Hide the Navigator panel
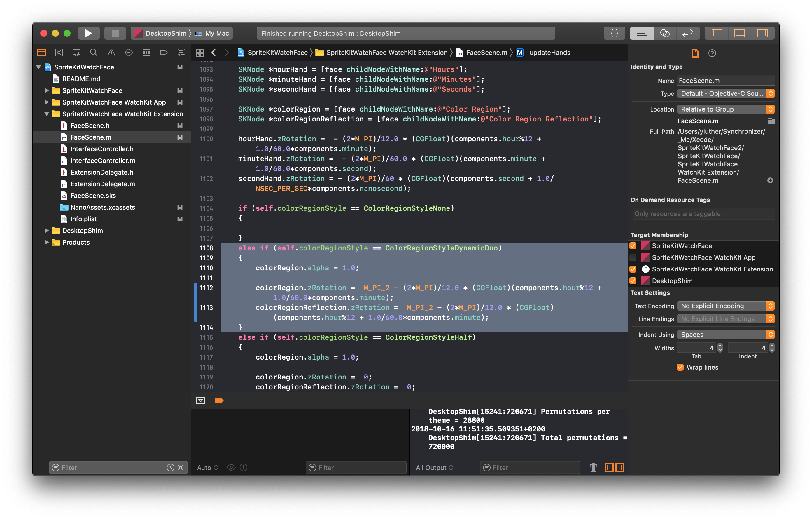 (x=717, y=33)
